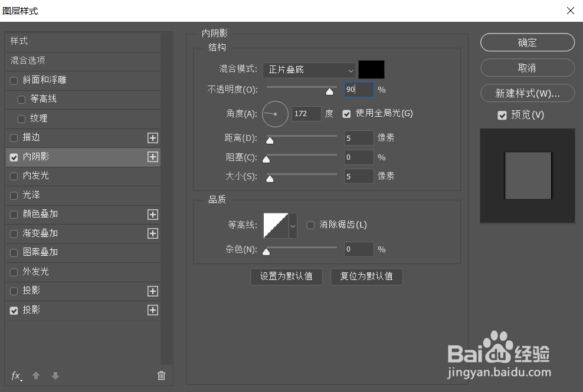
Task: Click the 新建样式(W)... button
Action: 527,93
